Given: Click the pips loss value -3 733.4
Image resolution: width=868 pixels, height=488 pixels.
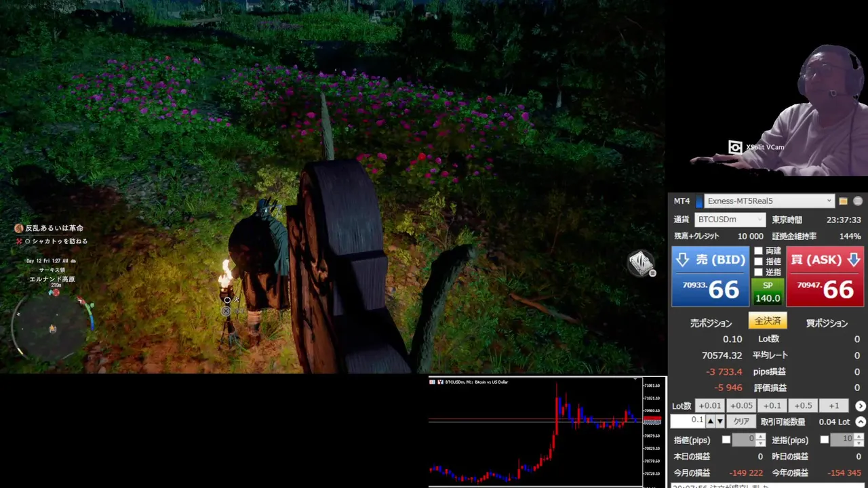Looking at the screenshot, I should (724, 371).
